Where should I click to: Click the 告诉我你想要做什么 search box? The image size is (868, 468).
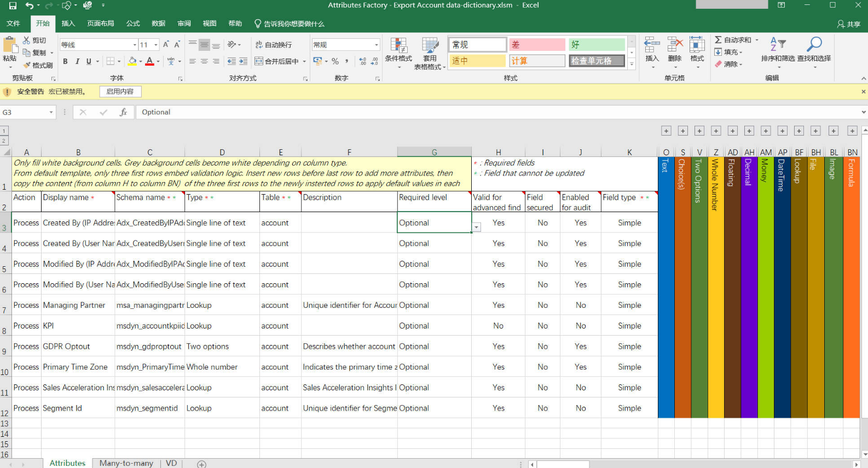[290, 24]
